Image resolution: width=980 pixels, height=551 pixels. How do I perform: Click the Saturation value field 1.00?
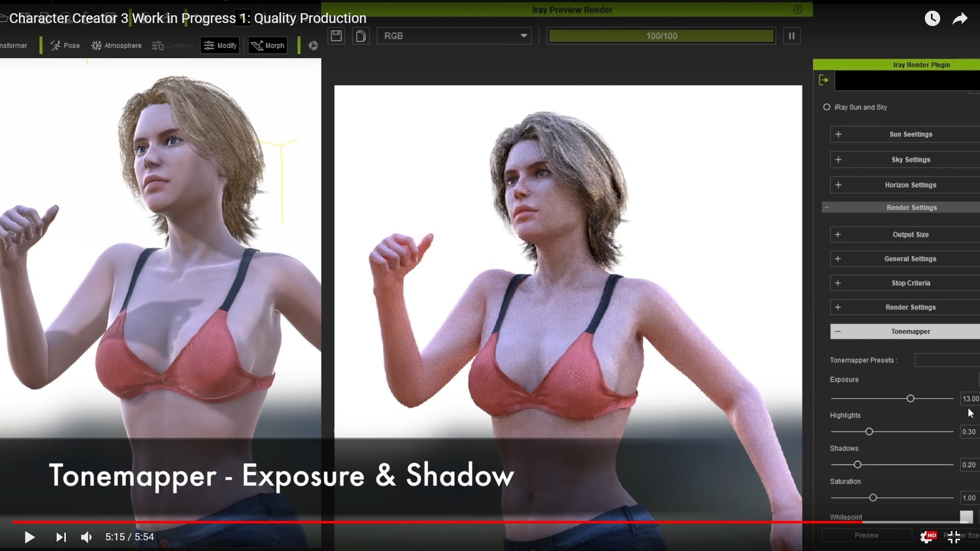969,498
